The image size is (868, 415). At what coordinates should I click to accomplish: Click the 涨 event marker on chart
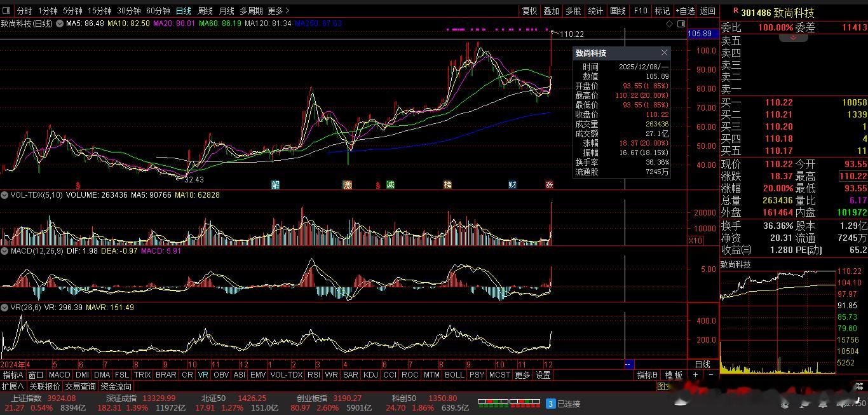(x=549, y=185)
